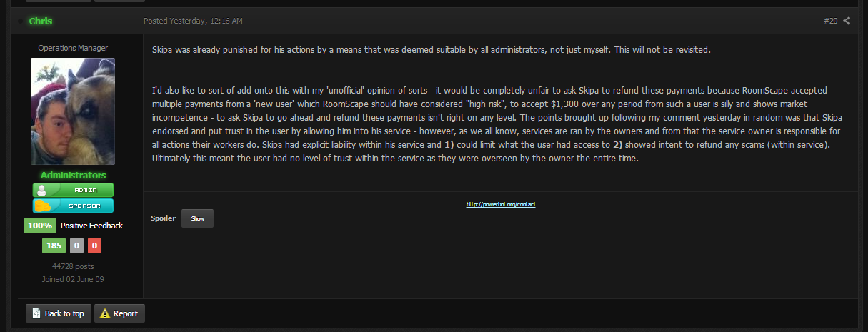
Task: Report this post
Action: click(120, 313)
